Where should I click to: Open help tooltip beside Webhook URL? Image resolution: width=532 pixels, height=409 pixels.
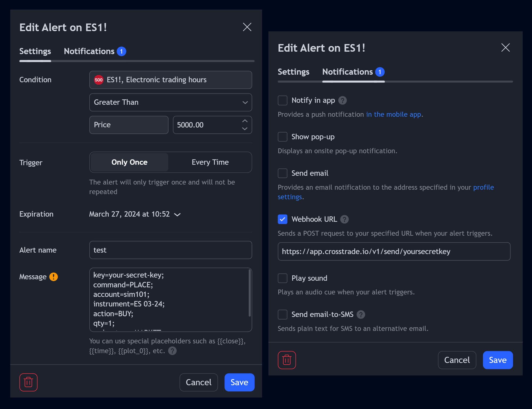(x=344, y=219)
